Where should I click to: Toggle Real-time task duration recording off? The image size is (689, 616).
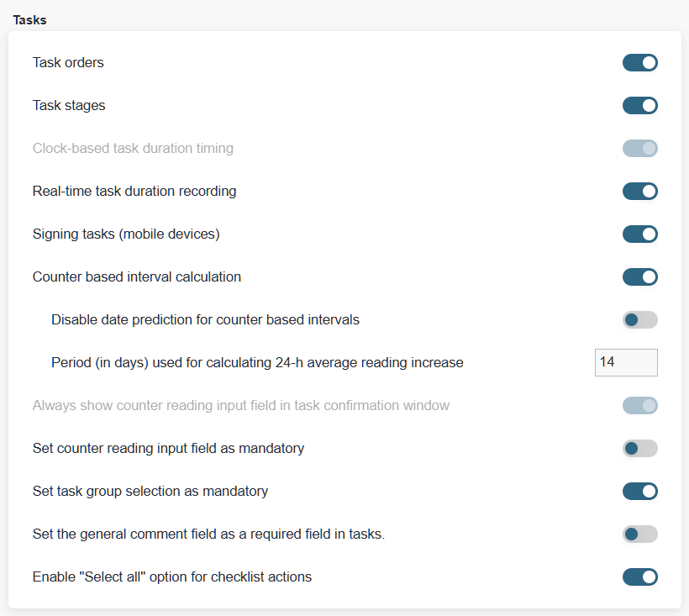click(x=639, y=192)
